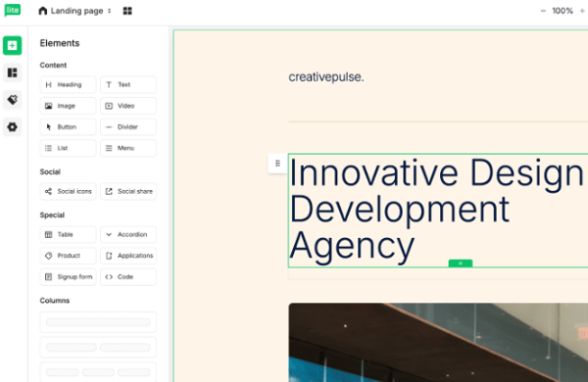Add a Product element
588x382 pixels.
[x=68, y=256]
